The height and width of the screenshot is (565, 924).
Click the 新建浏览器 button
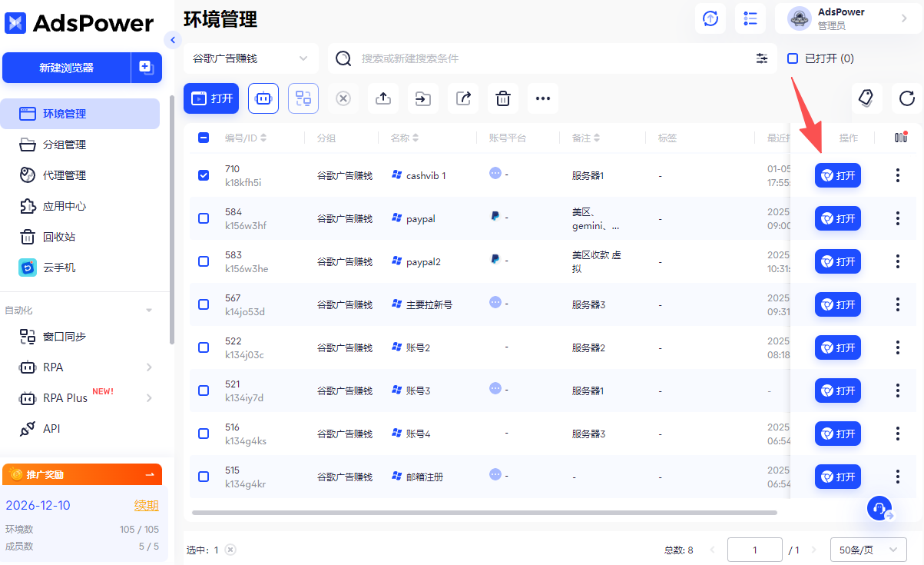(x=67, y=68)
